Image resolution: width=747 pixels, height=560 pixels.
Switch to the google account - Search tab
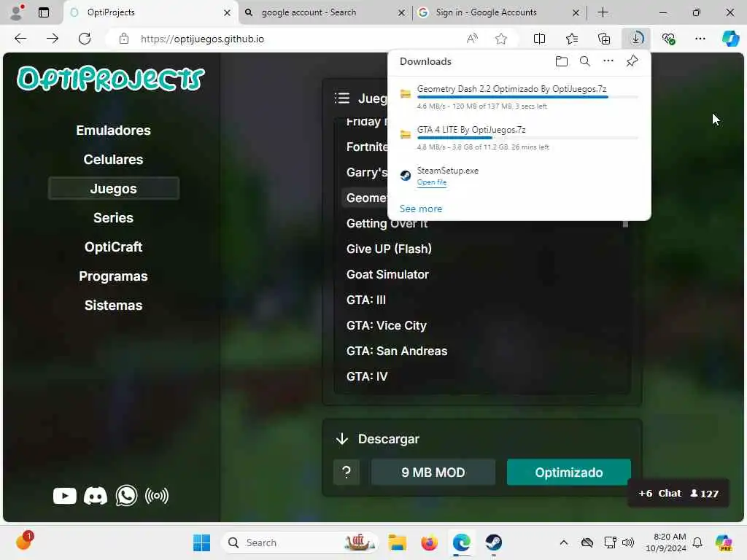click(325, 12)
